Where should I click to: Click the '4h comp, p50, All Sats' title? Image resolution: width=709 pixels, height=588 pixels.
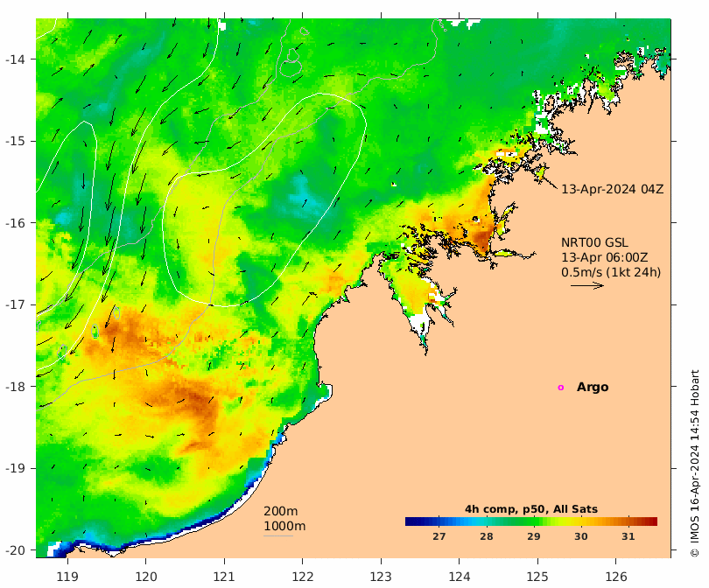click(x=531, y=509)
